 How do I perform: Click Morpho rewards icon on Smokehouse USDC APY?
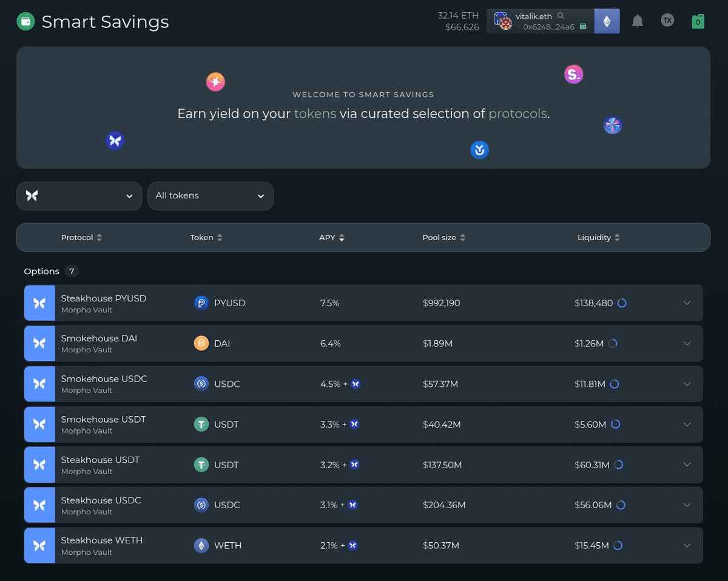click(x=356, y=384)
